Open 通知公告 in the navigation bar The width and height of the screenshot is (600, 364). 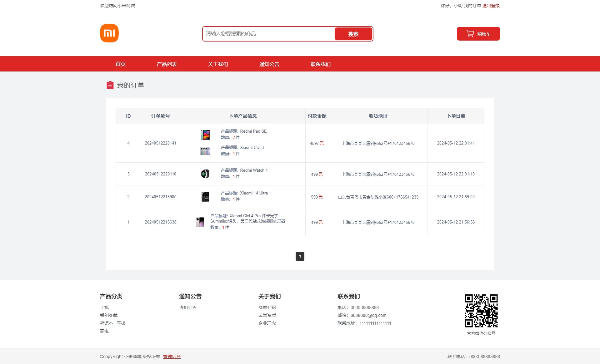coord(269,64)
